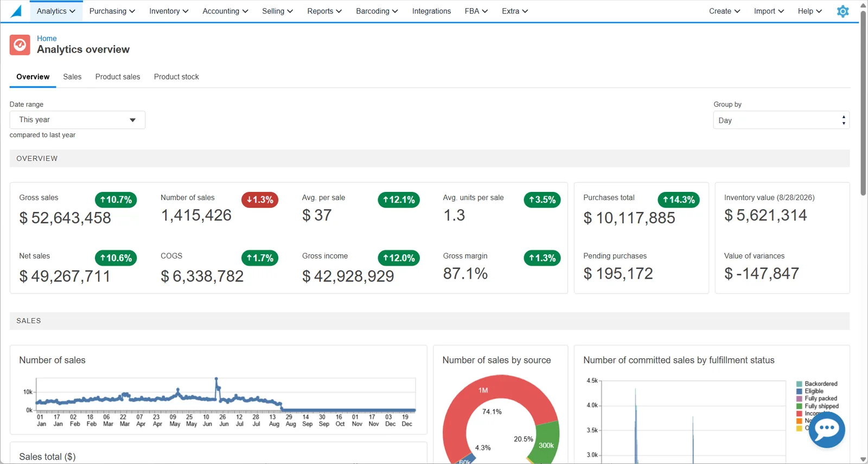Open the Integrations page
Image resolution: width=868 pixels, height=464 pixels.
click(x=431, y=11)
